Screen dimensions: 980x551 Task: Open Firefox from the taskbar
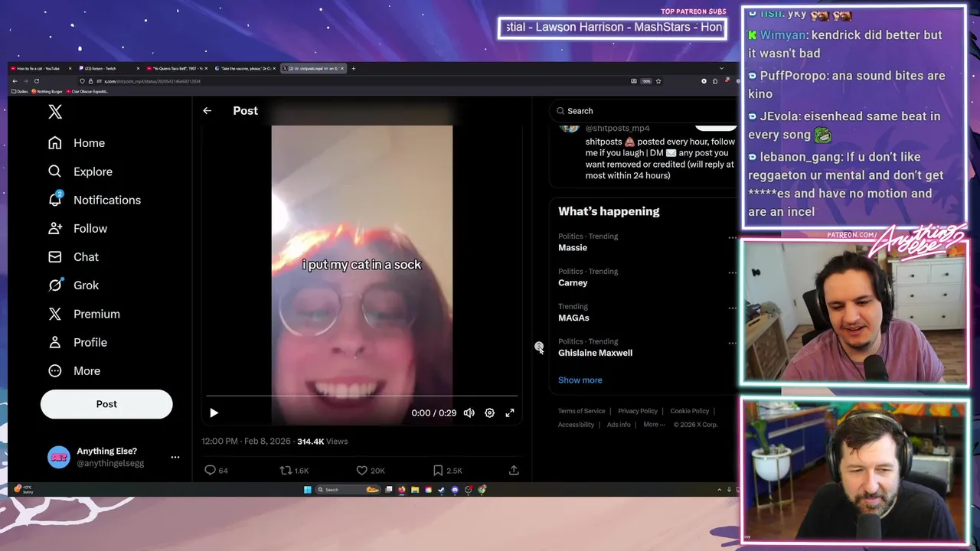tap(401, 490)
